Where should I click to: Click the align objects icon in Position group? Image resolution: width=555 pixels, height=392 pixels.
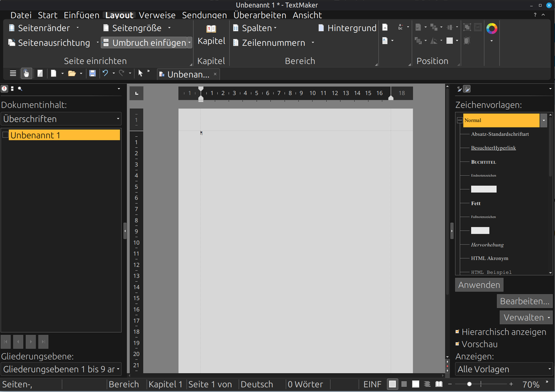[x=450, y=27]
